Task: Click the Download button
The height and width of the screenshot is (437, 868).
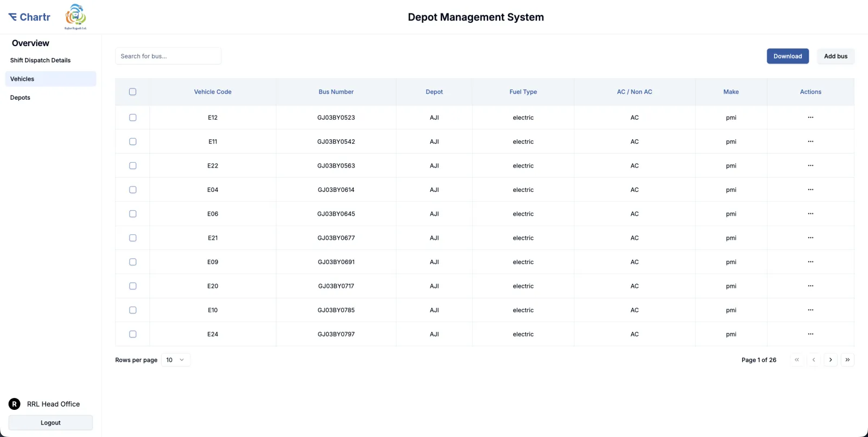Action: coord(788,56)
